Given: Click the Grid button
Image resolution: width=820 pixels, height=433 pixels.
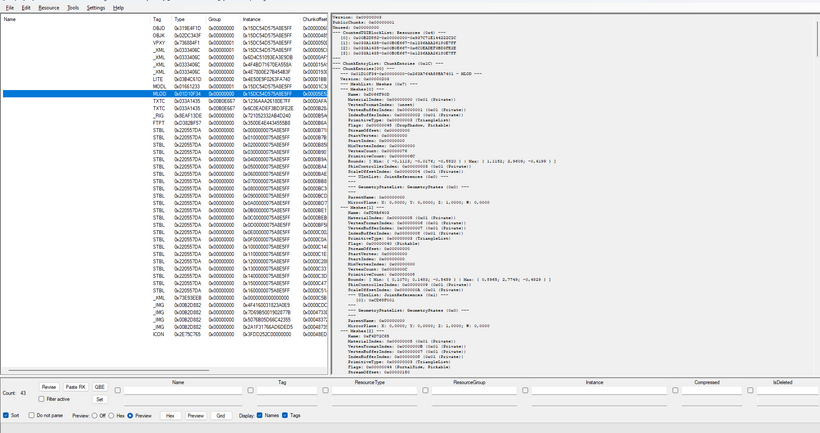Looking at the screenshot, I should tap(221, 416).
